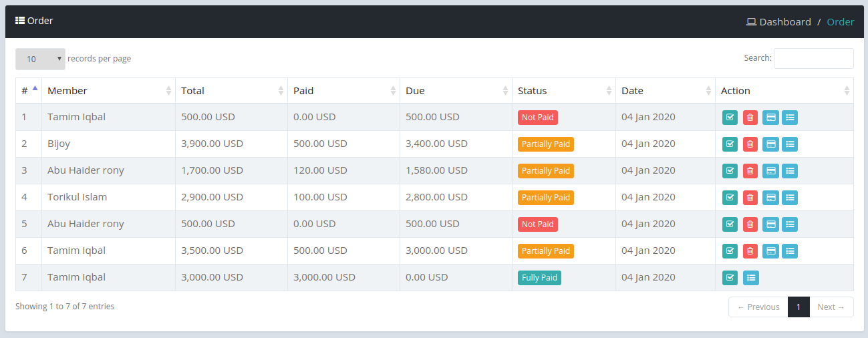The image size is (868, 338).
Task: Click the trash icon in order row 5
Action: (750, 224)
